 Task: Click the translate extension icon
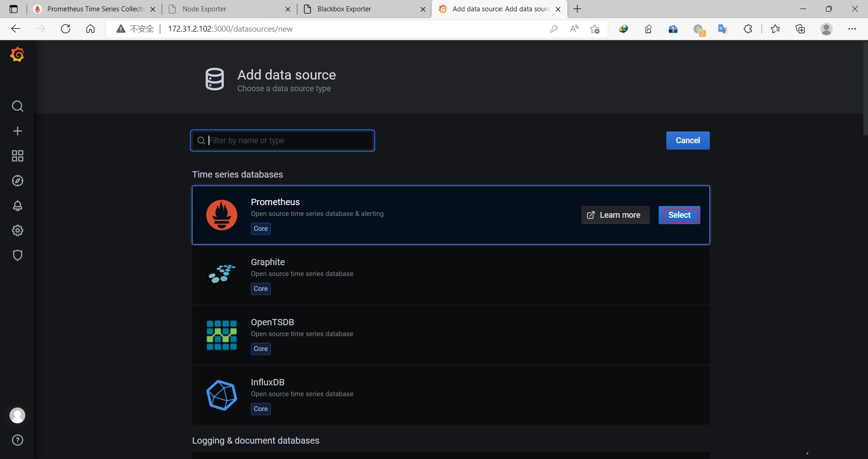point(723,29)
